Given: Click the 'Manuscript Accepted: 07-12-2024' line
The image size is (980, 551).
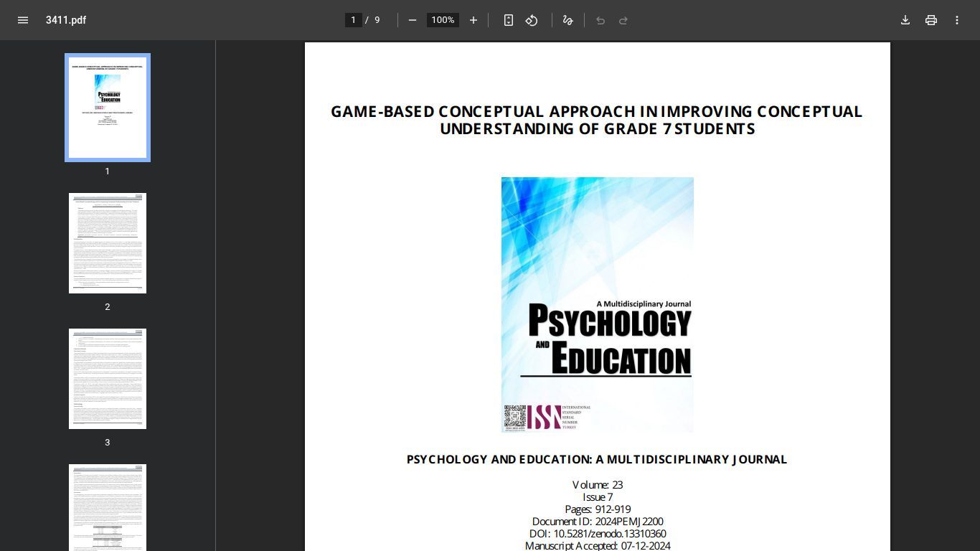Looking at the screenshot, I should [x=598, y=546].
